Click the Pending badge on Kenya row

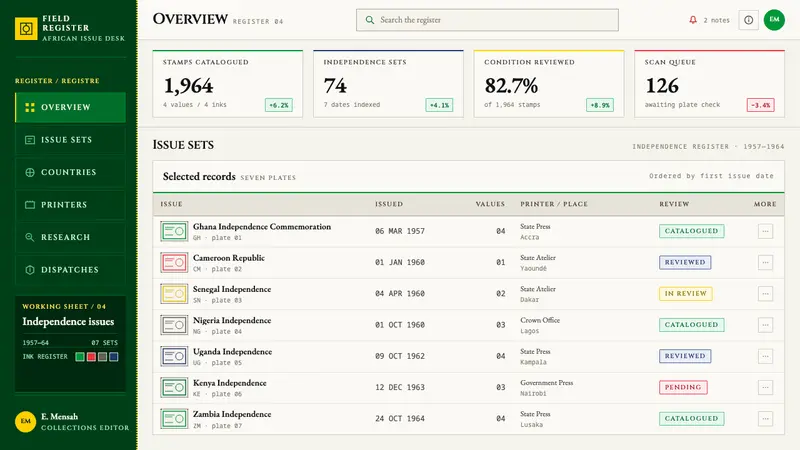point(683,387)
